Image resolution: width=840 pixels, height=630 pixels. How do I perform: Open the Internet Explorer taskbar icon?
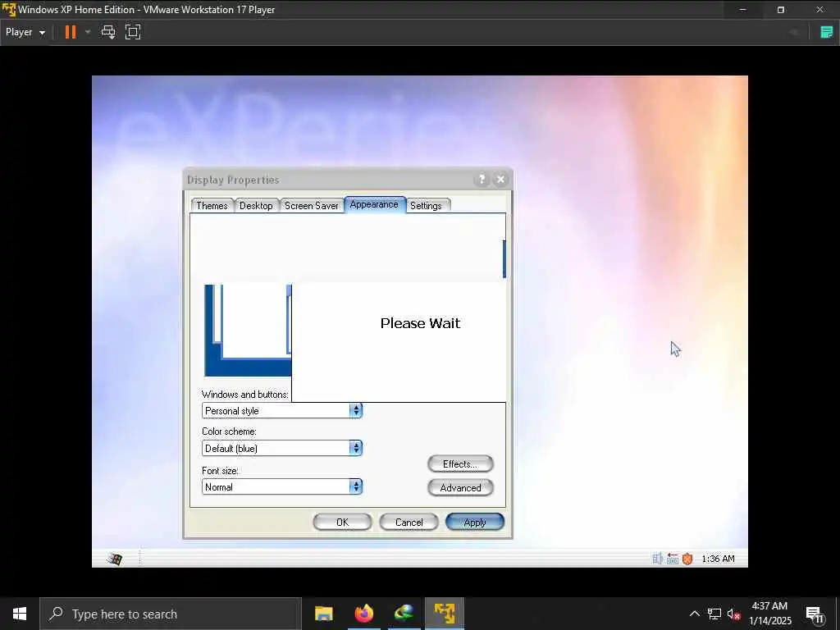[404, 614]
